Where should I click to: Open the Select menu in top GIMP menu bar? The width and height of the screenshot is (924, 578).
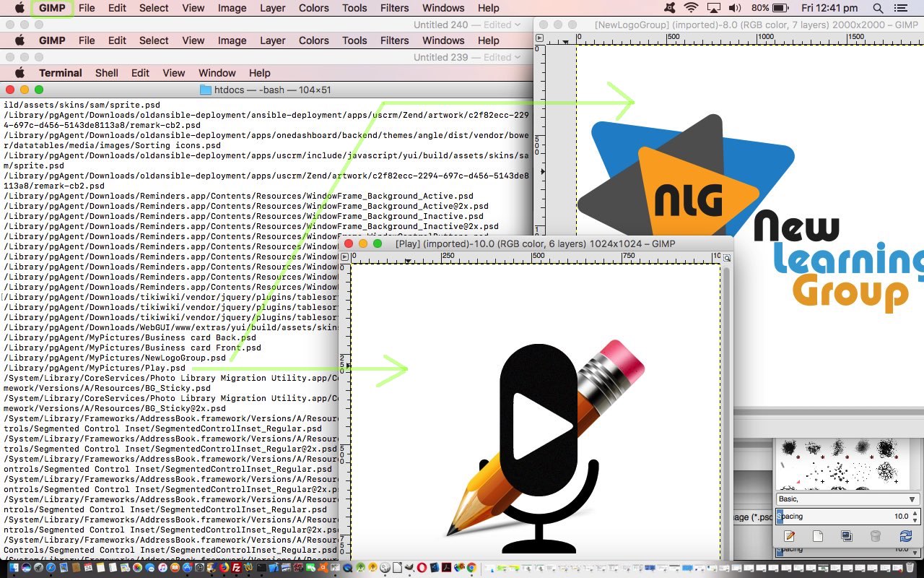[x=154, y=8]
